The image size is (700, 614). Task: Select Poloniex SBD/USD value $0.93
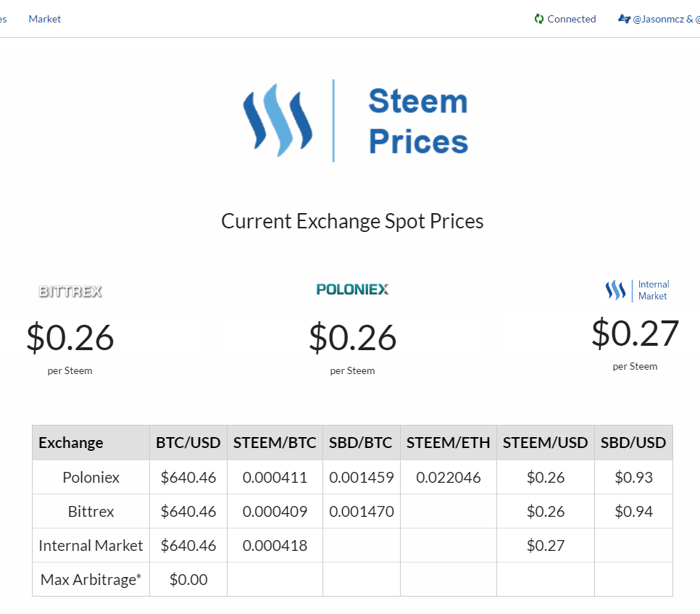pos(633,478)
